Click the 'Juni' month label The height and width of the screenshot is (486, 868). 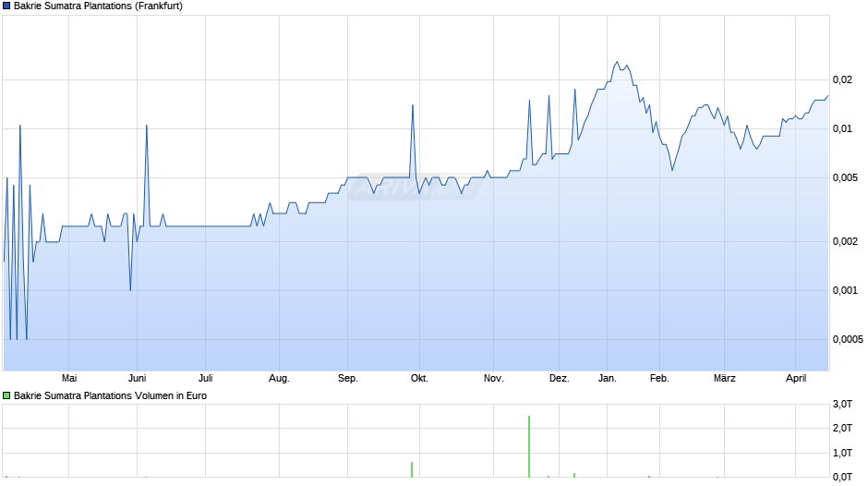(x=138, y=378)
